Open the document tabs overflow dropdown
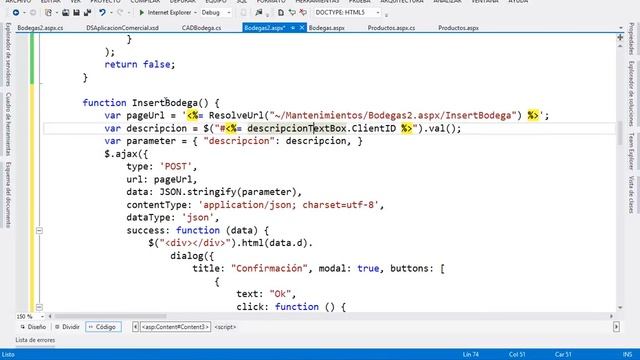Viewport: 640px width, 360px height. (x=621, y=28)
